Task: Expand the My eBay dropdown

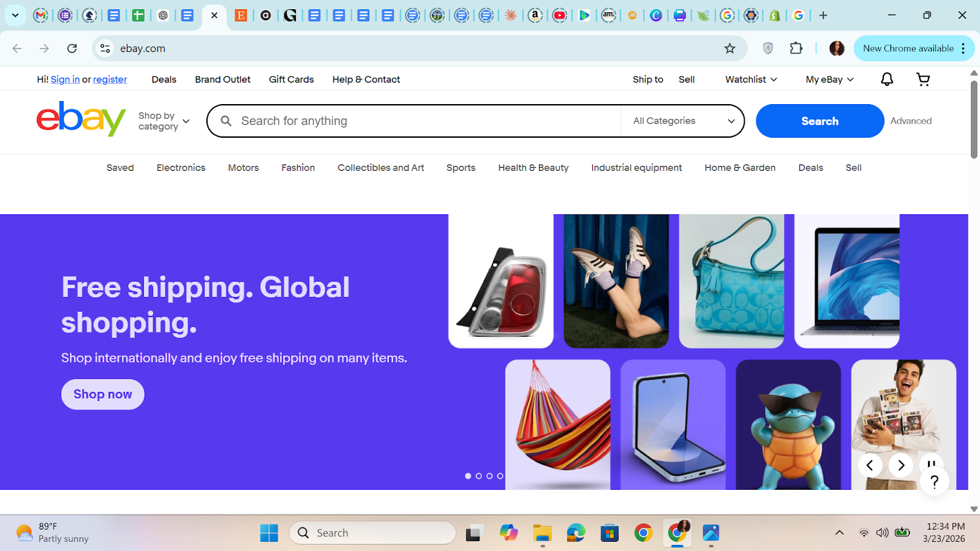Action: [x=829, y=79]
